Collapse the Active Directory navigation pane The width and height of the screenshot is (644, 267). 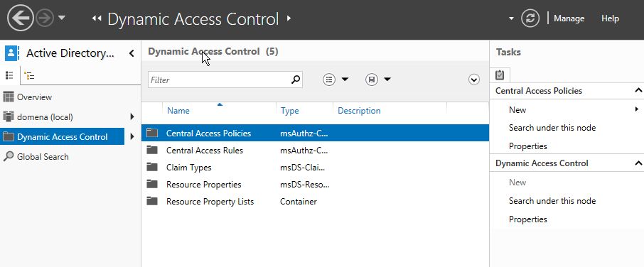click(132, 53)
